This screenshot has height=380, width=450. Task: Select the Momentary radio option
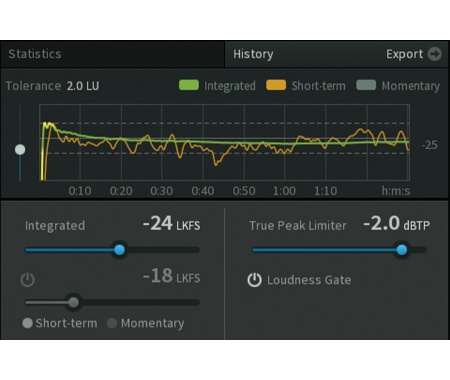point(112,323)
